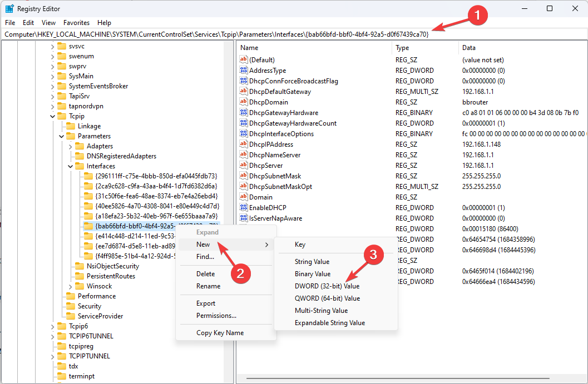The image size is (588, 384).
Task: Open the File menu
Action: pos(10,22)
